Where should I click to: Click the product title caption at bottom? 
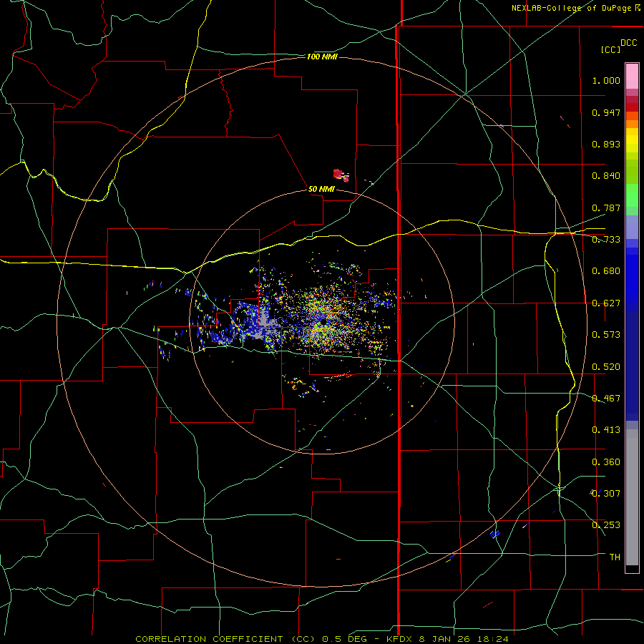point(322,639)
